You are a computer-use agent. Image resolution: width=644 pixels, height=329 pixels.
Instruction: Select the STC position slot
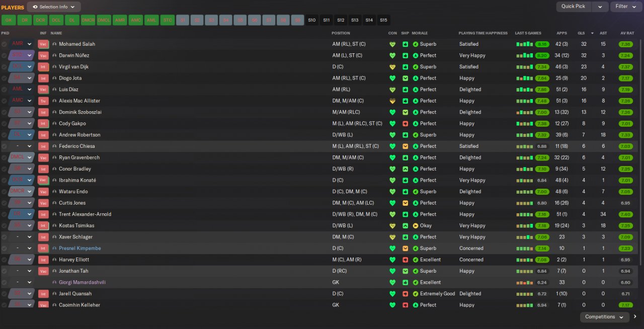[x=168, y=20]
